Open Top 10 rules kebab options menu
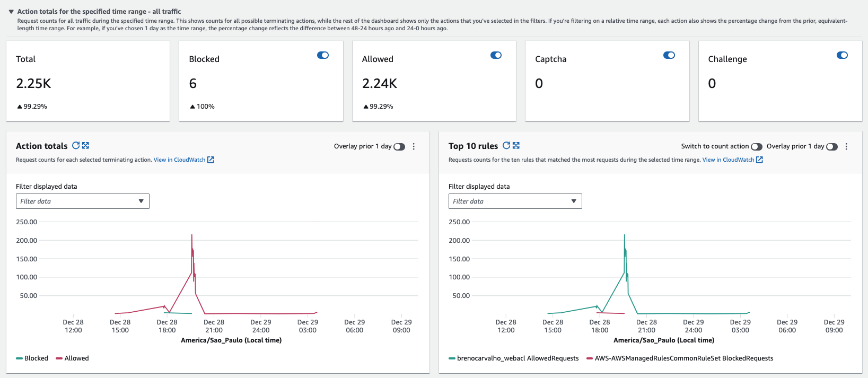The image size is (868, 378). point(846,146)
